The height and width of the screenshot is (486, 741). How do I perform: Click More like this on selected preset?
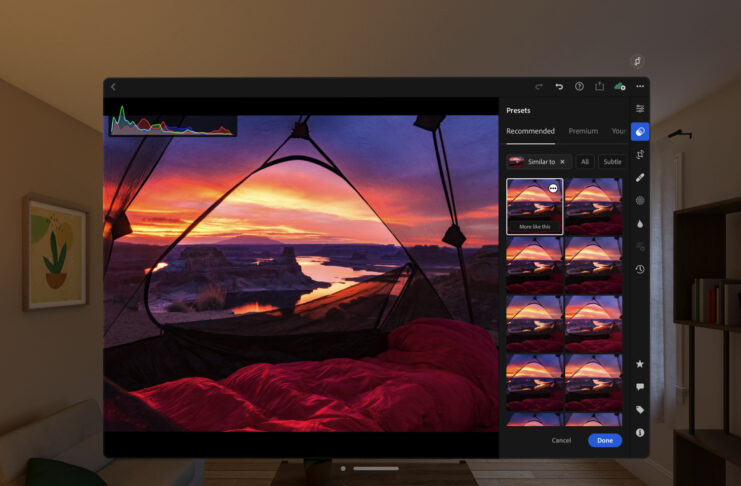[x=534, y=227]
